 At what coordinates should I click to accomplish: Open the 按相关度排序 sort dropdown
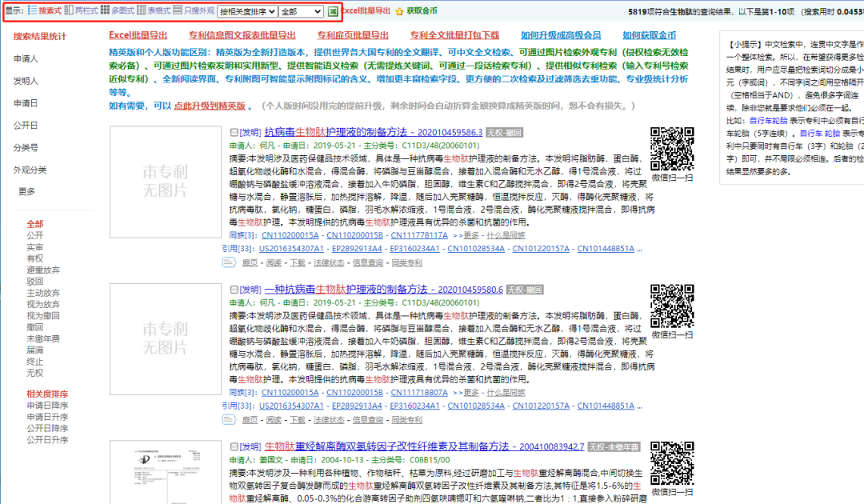tap(247, 11)
